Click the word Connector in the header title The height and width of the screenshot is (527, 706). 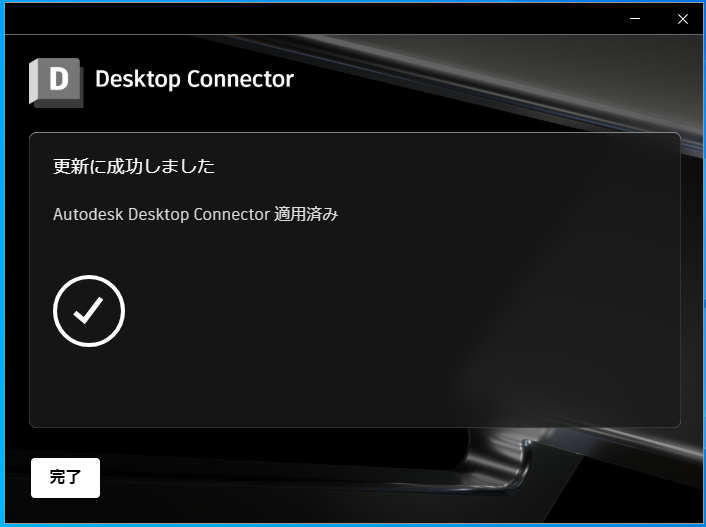pyautogui.click(x=240, y=79)
